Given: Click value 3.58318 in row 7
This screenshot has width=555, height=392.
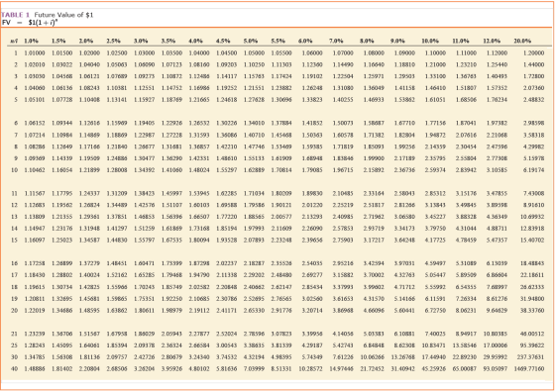Looking at the screenshot, I should 534,135.
